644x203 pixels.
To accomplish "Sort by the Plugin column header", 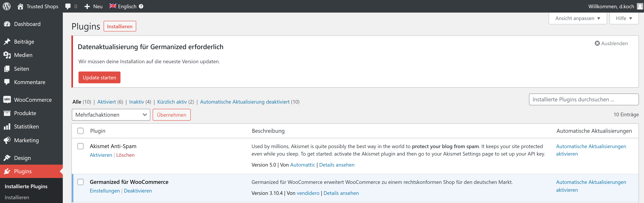I will click(98, 131).
